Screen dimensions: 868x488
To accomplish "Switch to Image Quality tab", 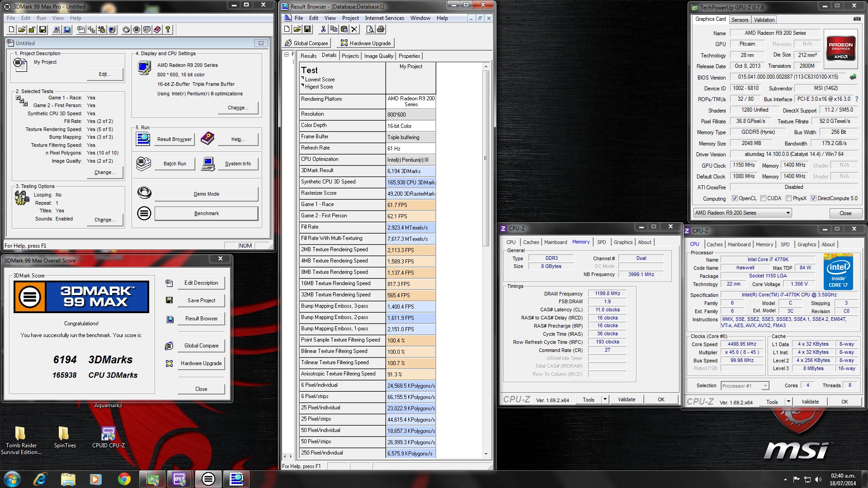I will pos(378,56).
